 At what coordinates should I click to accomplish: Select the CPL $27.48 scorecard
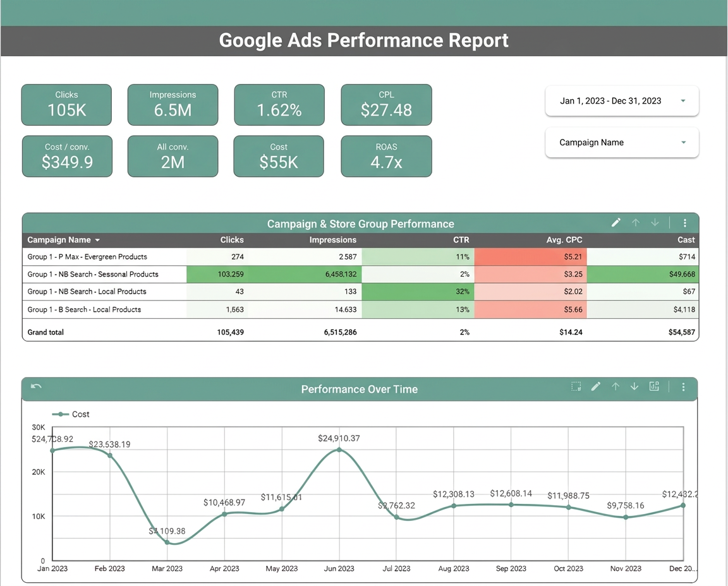point(386,105)
